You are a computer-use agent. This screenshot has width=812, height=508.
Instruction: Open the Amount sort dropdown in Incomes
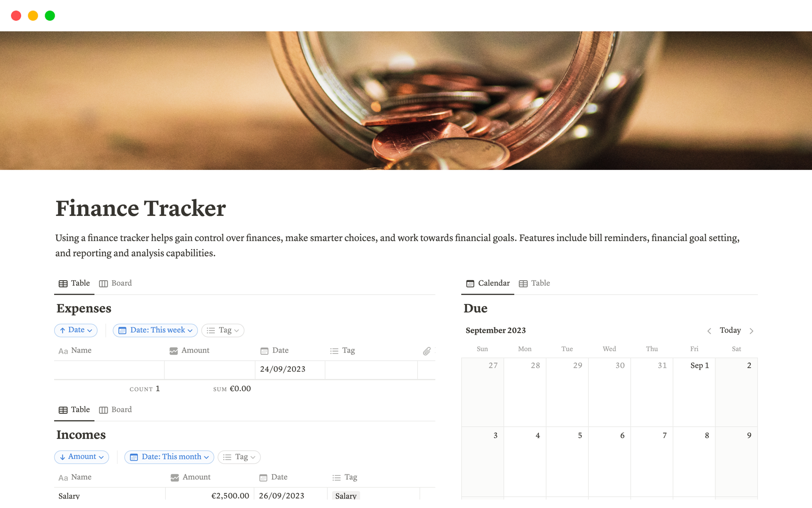point(82,457)
